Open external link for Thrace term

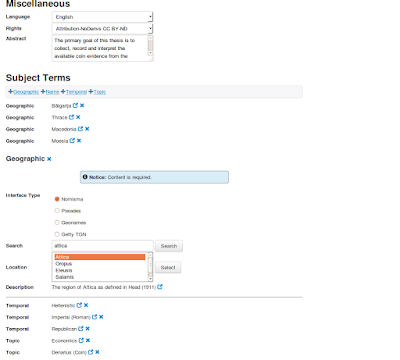71,117
